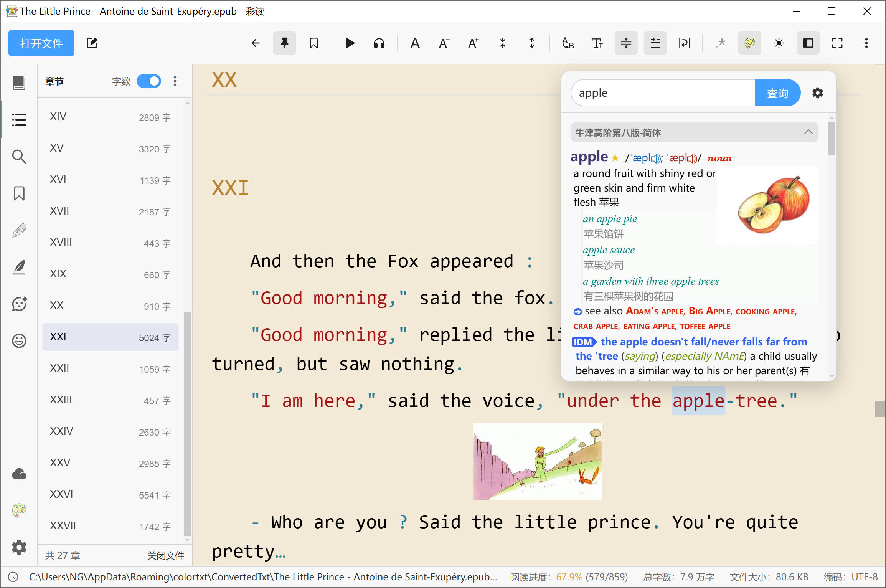
Task: Click the 67.9% reading progress text
Action: pos(569,577)
